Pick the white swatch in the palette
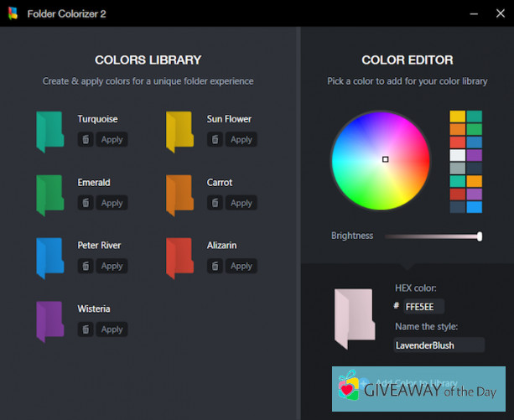 click(457, 155)
